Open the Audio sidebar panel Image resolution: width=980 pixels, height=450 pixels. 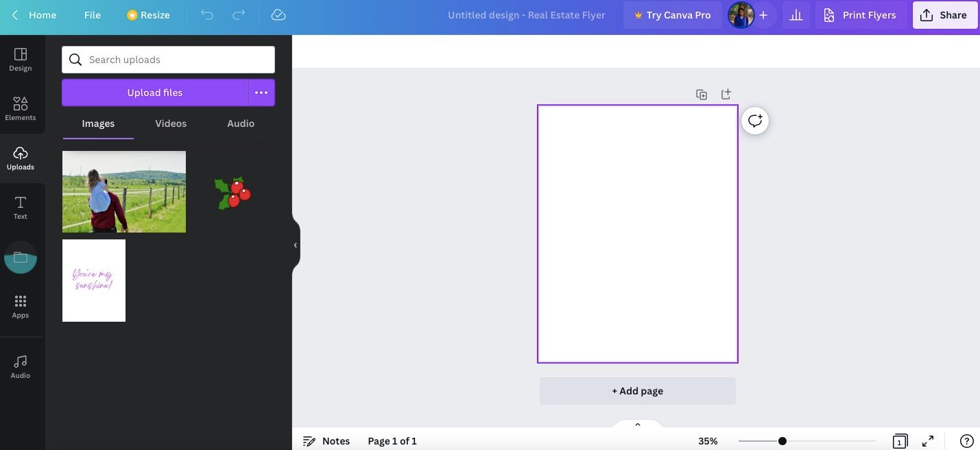point(21,367)
